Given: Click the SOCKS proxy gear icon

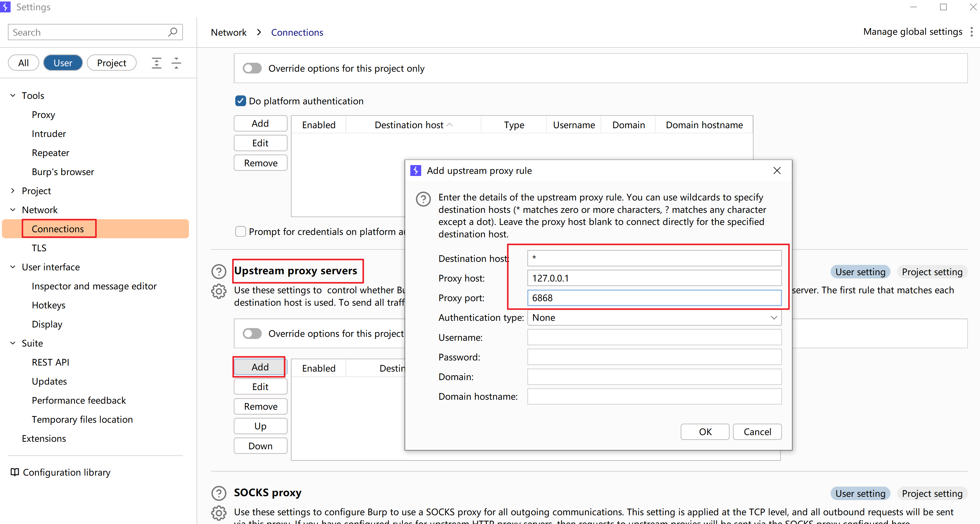Looking at the screenshot, I should click(x=219, y=513).
